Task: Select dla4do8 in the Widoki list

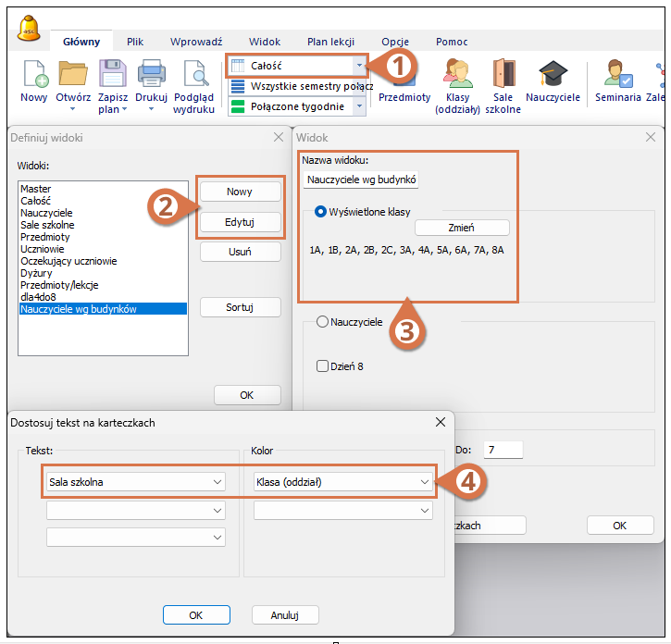Action: coord(103,296)
